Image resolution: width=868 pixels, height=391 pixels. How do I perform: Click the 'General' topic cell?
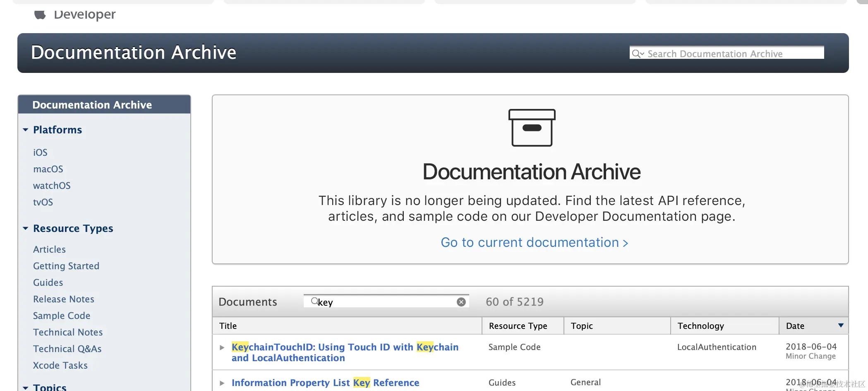coord(585,382)
